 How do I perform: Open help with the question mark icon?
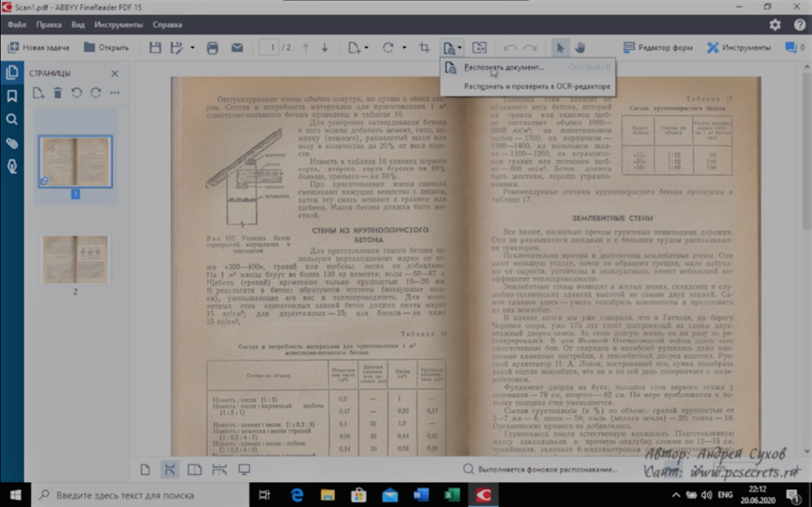click(x=800, y=24)
